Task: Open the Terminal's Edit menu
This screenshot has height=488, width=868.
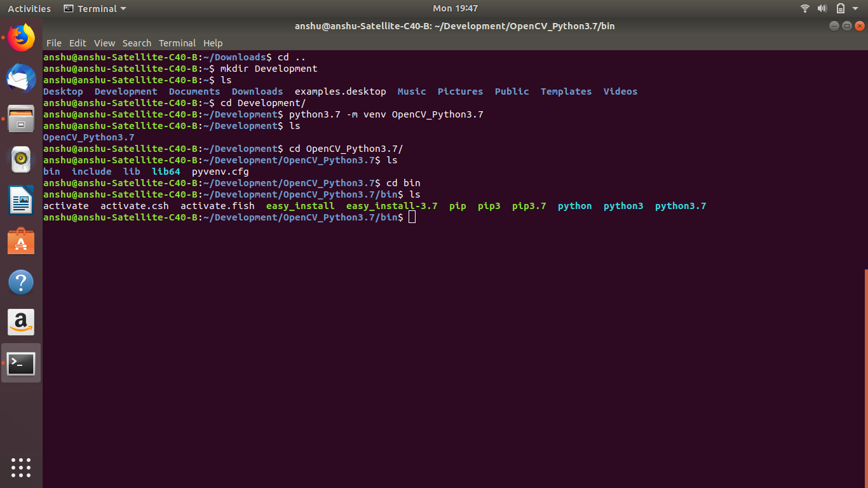Action: coord(78,43)
